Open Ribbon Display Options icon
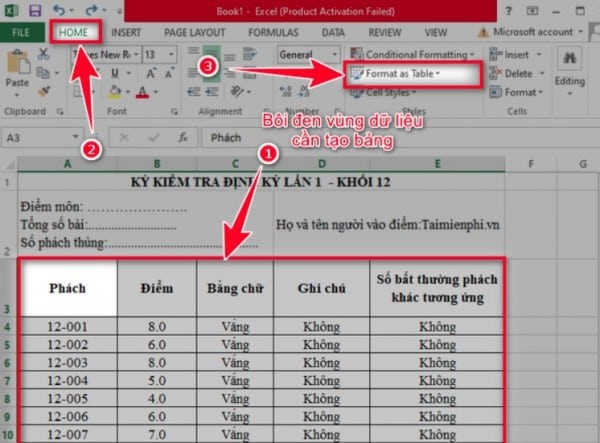Screen dimensions: 600x443 click(532, 11)
